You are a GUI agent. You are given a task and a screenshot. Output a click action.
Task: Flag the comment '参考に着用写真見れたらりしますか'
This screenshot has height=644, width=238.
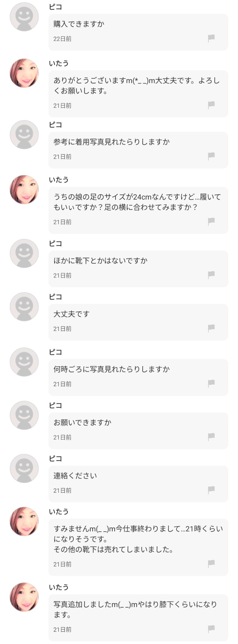pyautogui.click(x=211, y=156)
